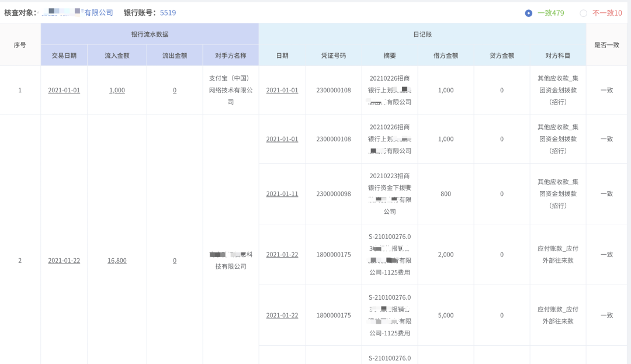Open the company name link ending 有限公司
Screen dimensions: 631x364
coord(77,12)
